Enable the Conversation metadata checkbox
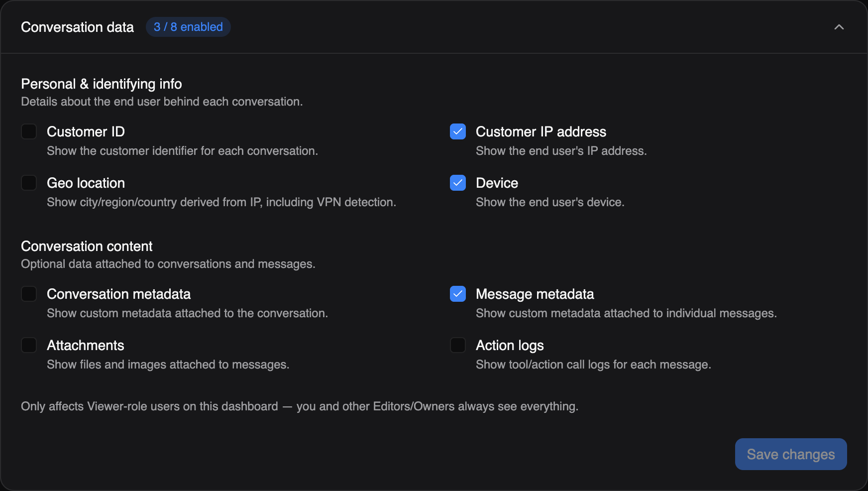 pyautogui.click(x=29, y=294)
